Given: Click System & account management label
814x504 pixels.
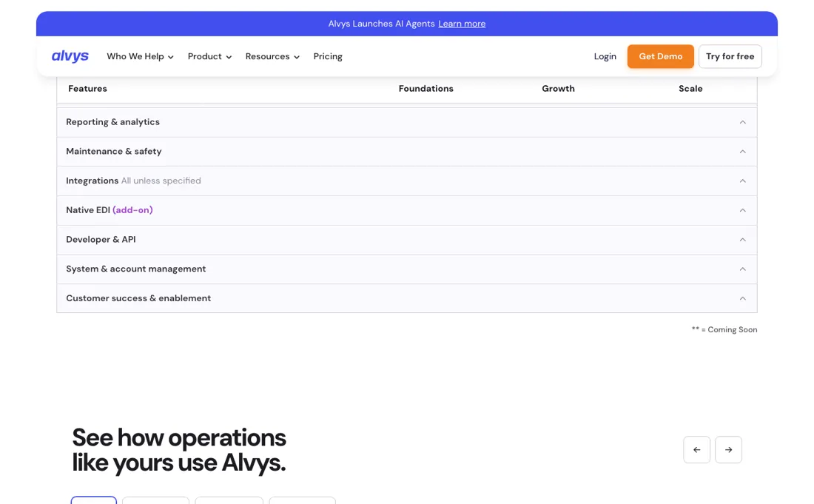Looking at the screenshot, I should 136,269.
